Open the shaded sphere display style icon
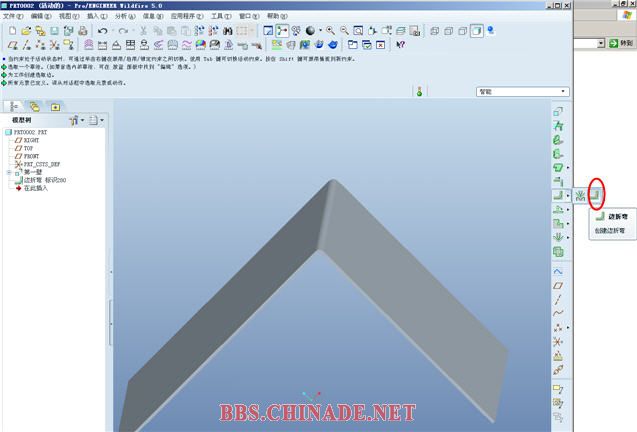This screenshot has width=637, height=432. click(310, 31)
